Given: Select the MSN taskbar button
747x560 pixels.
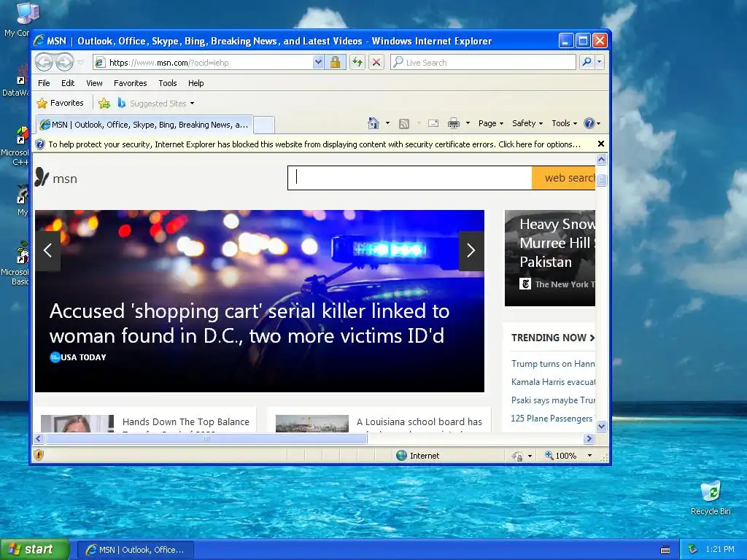Looking at the screenshot, I should [x=135, y=550].
